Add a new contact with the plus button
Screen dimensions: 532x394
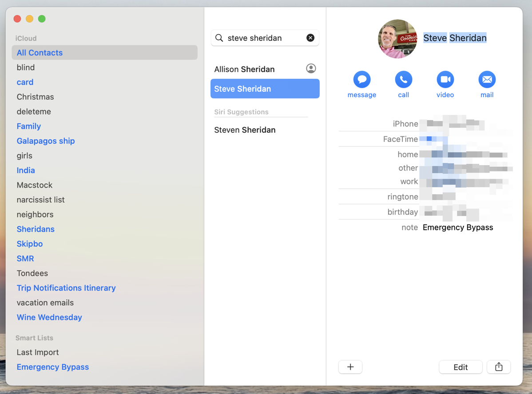(x=350, y=367)
